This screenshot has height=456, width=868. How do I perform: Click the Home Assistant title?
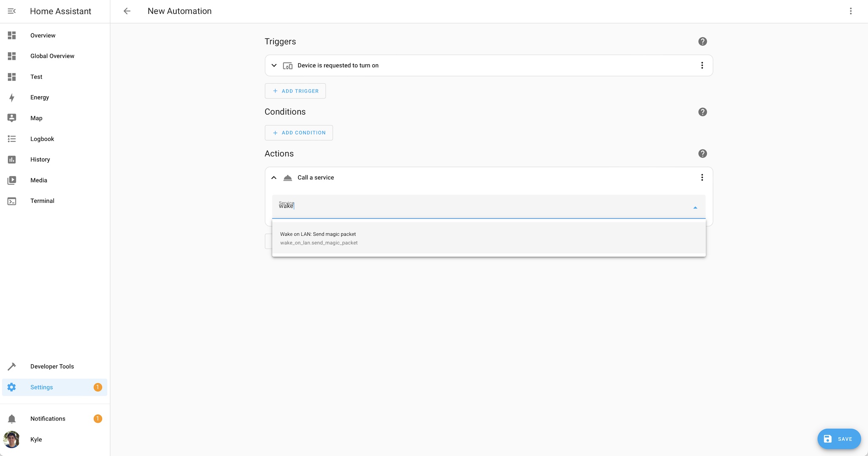pyautogui.click(x=60, y=11)
